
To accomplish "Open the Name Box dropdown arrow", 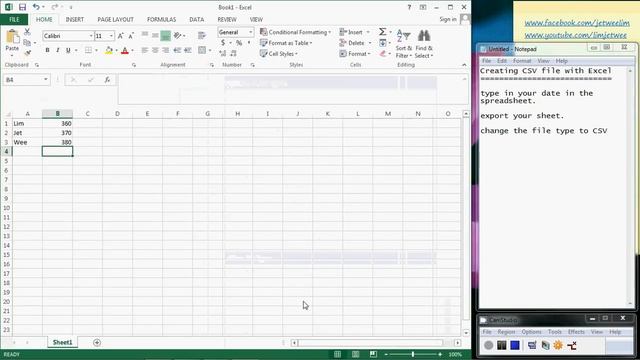I will (46, 80).
